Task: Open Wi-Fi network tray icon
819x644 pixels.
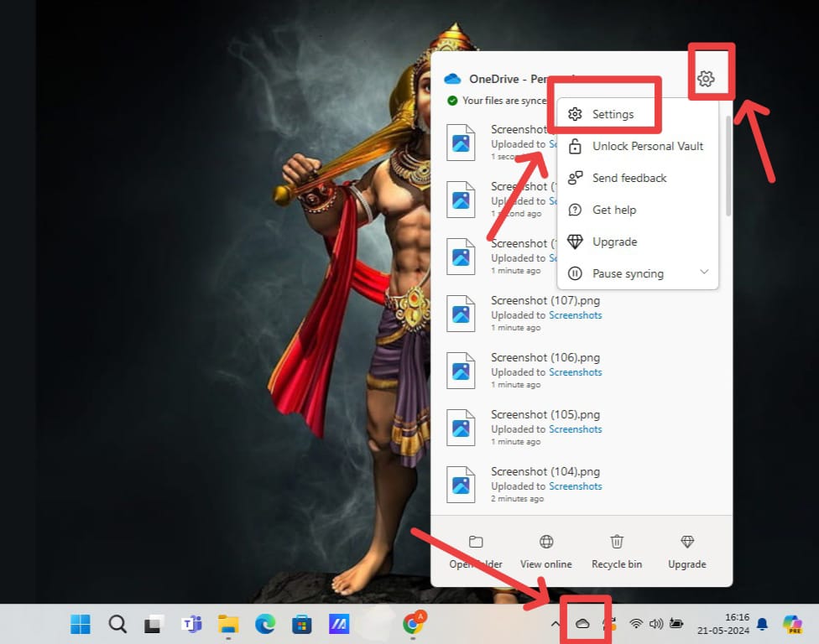Action: [636, 624]
